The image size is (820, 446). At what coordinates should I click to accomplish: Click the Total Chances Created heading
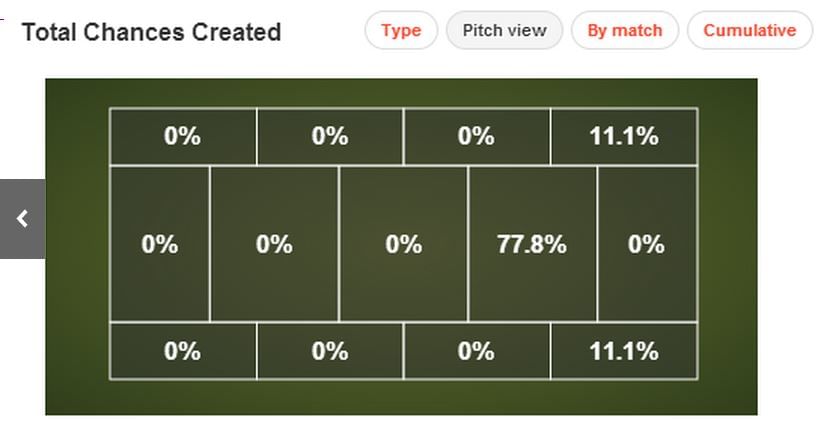tap(151, 32)
